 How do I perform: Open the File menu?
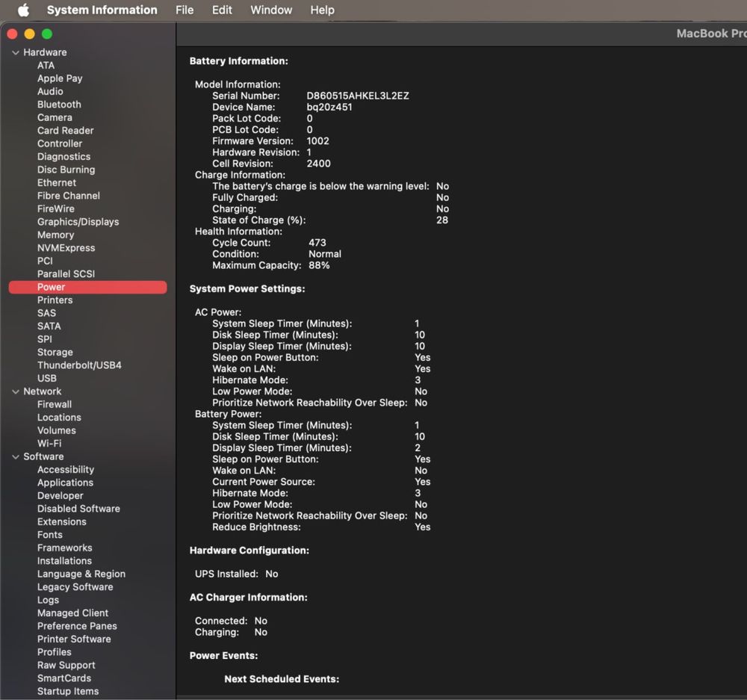pos(185,10)
